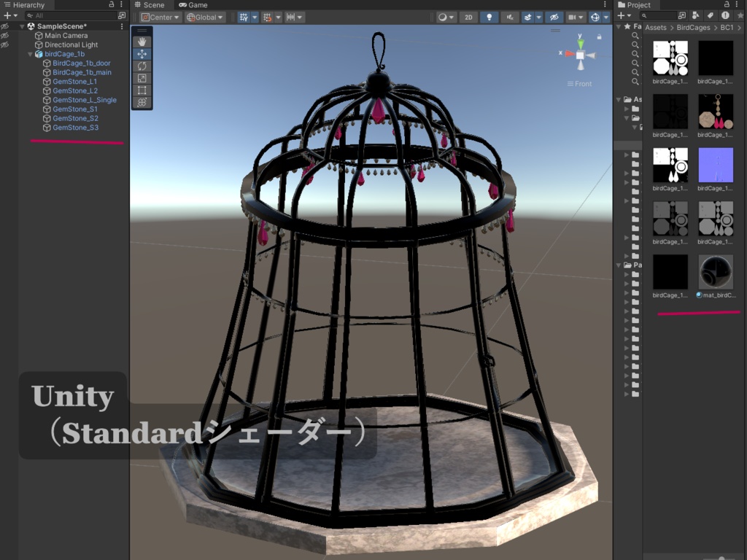Viewport: 747px width, 560px height.
Task: Open the Global orientation dropdown
Action: (204, 17)
